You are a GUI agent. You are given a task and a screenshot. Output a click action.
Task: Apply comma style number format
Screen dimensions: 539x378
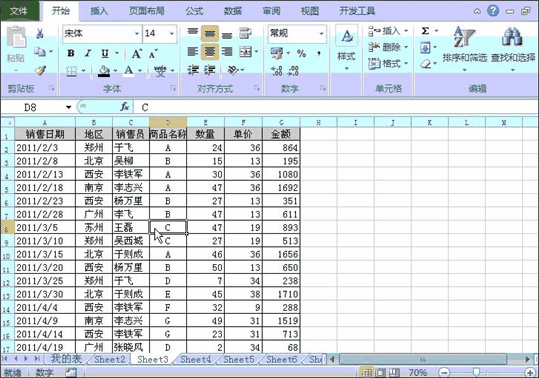[319, 54]
